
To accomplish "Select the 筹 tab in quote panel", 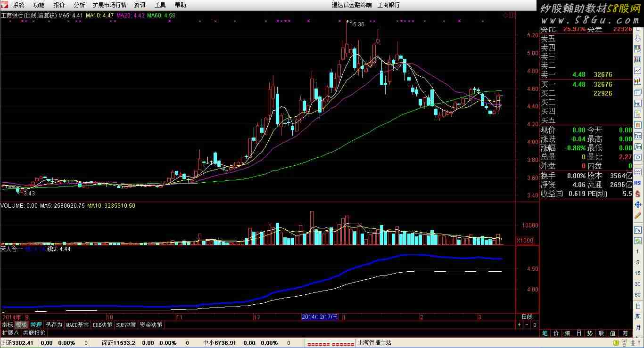I will (x=625, y=333).
